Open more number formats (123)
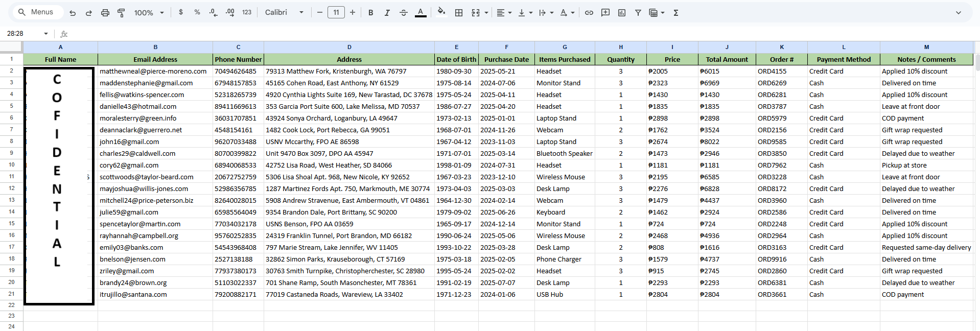 [x=247, y=12]
